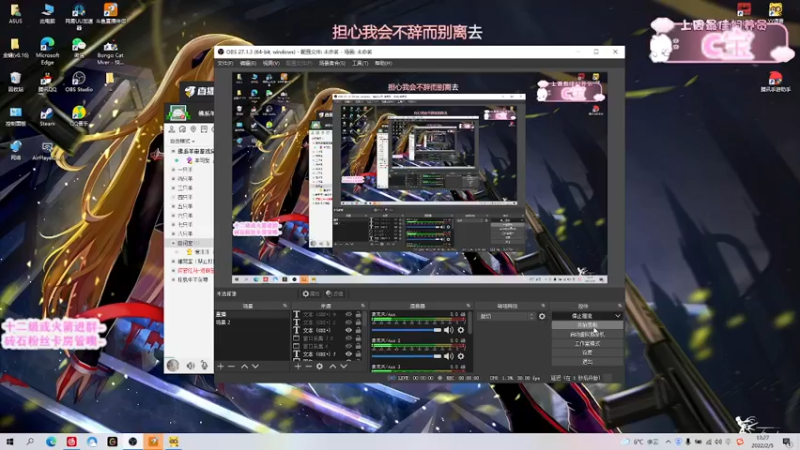Open source properties gear in Sources toolbar
800x450 pixels.
(319, 366)
